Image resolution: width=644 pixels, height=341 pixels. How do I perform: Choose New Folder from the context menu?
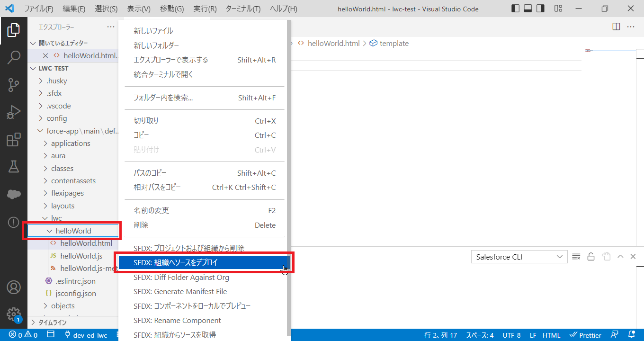pyautogui.click(x=205, y=45)
